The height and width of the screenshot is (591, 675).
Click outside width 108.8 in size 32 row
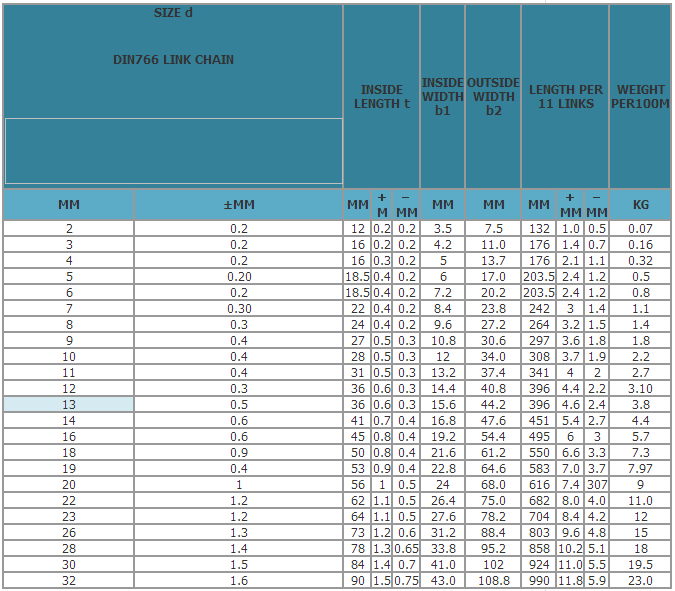pos(493,580)
